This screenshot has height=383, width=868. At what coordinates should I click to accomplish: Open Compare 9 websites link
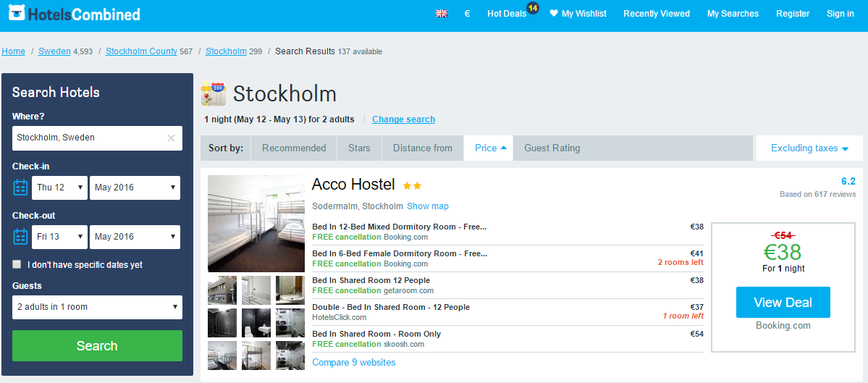(x=354, y=363)
